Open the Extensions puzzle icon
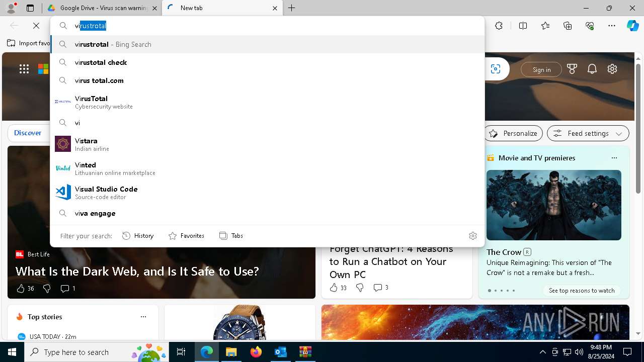 click(x=499, y=26)
